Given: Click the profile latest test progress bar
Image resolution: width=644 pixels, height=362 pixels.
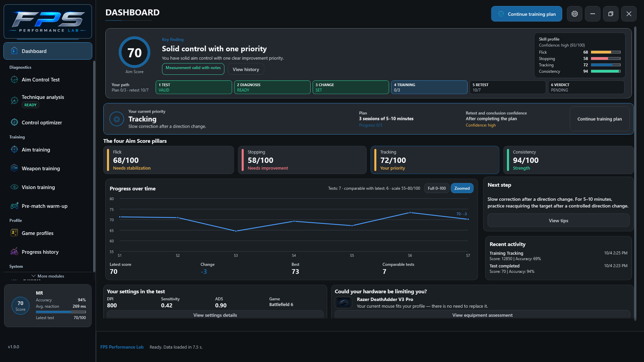Looking at the screenshot, I should (x=61, y=312).
